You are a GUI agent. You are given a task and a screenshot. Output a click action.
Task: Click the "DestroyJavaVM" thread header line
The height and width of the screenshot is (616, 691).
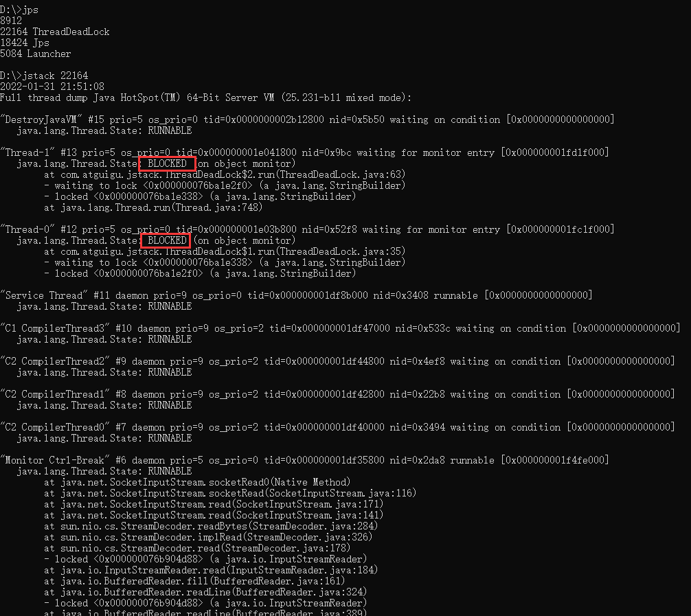point(307,119)
